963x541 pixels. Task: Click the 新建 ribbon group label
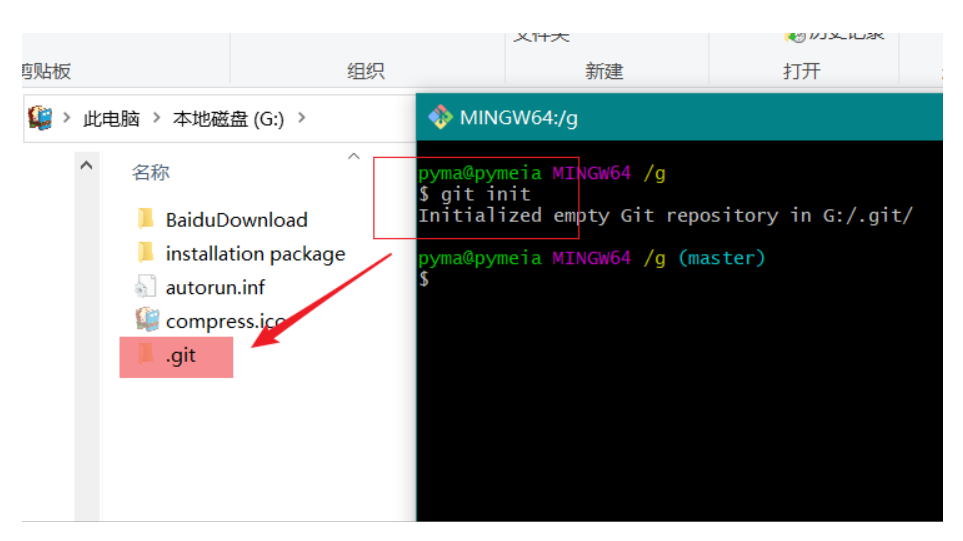[604, 71]
